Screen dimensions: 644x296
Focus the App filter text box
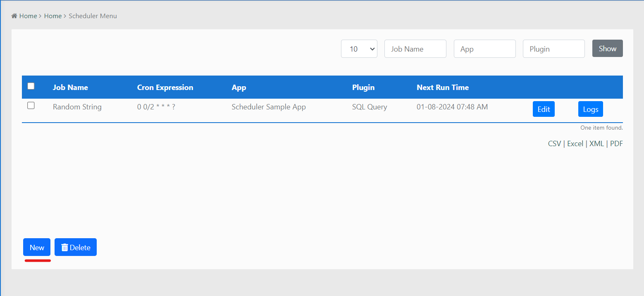(x=484, y=49)
